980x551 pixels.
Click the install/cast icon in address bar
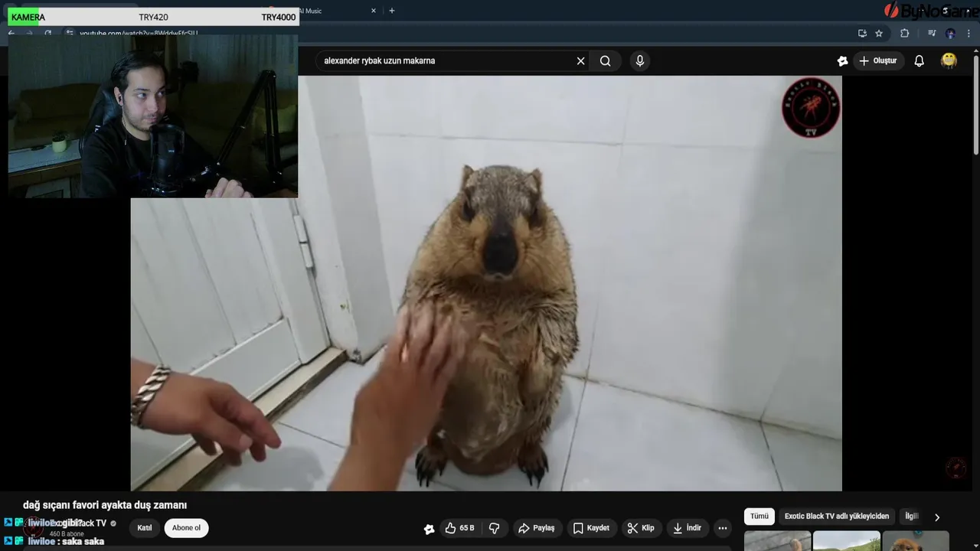[x=862, y=33]
